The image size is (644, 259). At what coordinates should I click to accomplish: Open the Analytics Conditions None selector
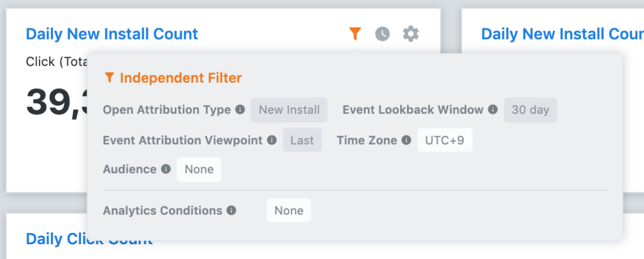[x=289, y=210]
